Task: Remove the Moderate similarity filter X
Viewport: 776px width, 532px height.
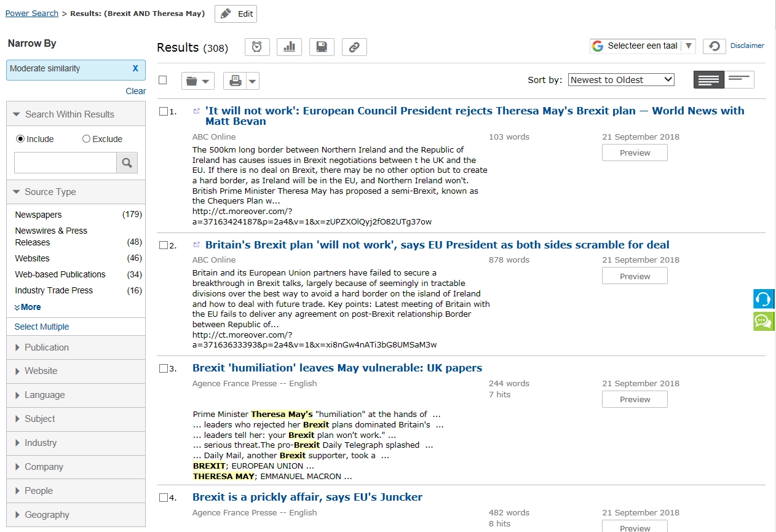Action: tap(135, 69)
